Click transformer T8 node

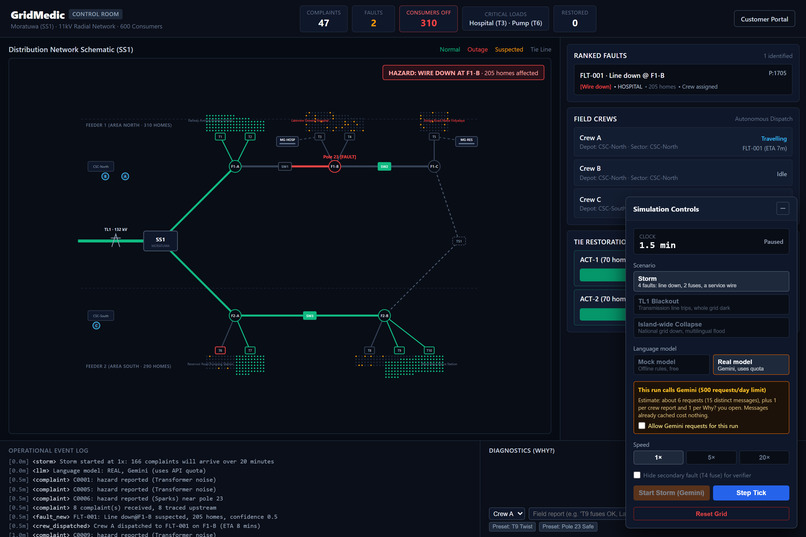[x=369, y=350]
